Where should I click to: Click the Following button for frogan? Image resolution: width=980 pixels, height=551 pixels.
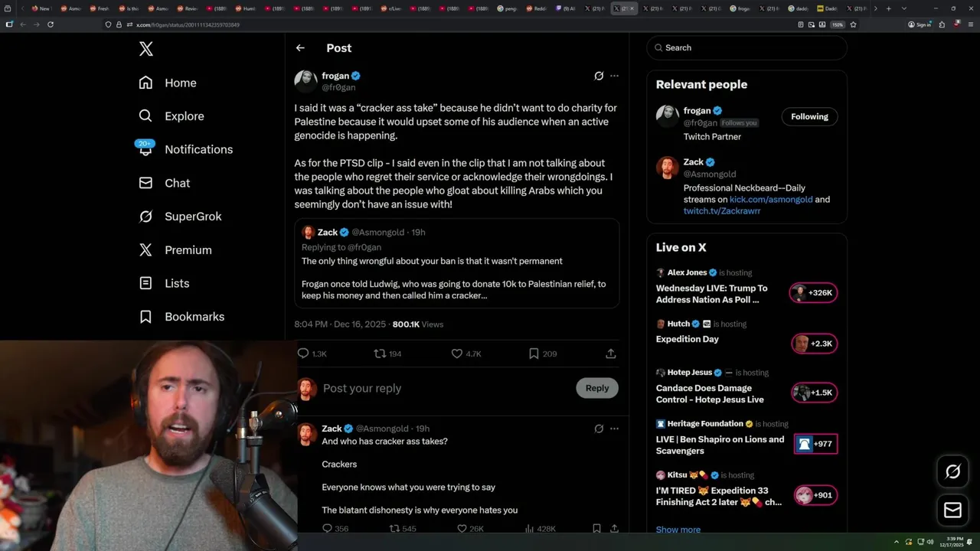pos(809,116)
